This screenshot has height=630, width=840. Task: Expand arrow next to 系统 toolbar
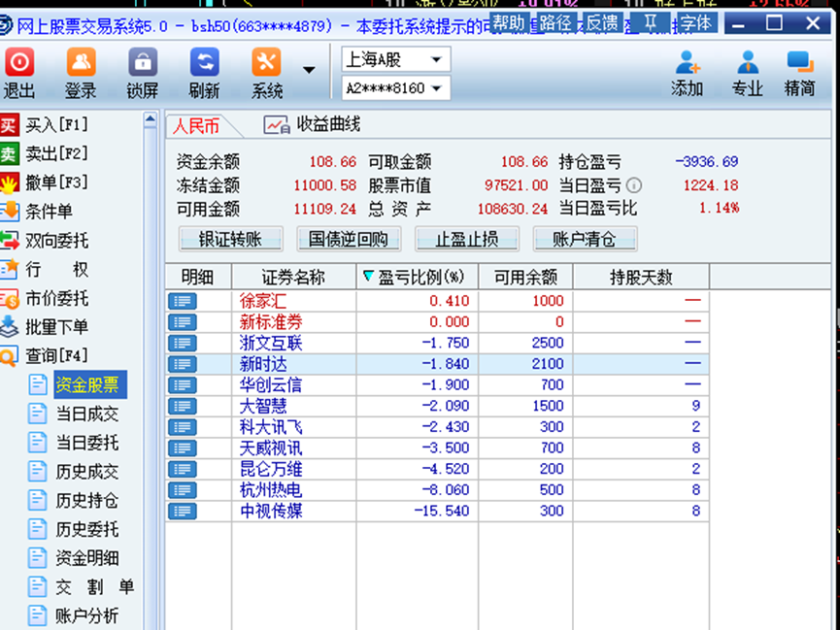click(x=309, y=70)
